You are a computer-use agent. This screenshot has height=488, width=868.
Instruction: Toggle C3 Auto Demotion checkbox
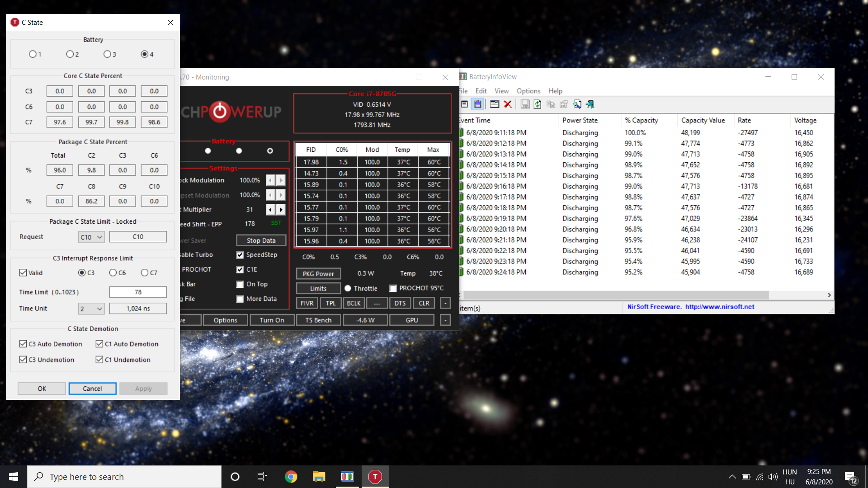pos(23,344)
